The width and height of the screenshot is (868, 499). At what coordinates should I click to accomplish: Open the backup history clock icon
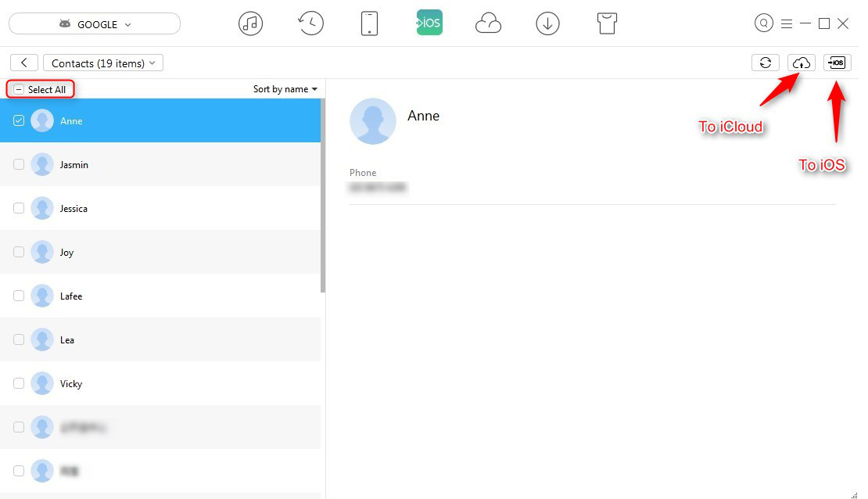(x=310, y=23)
